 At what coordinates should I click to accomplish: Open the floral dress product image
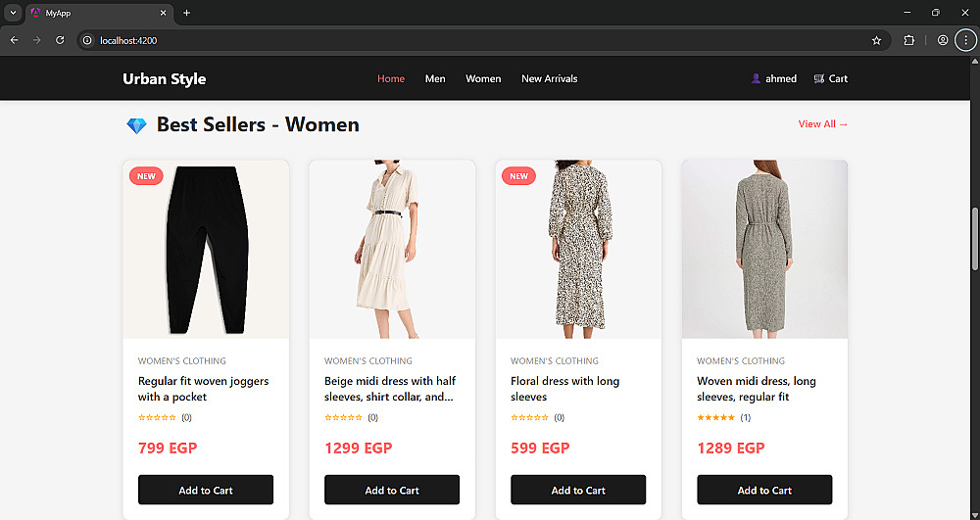coord(578,250)
